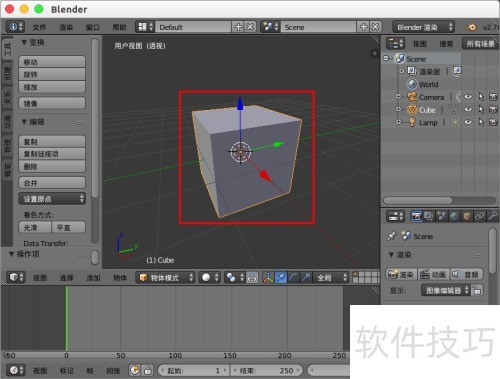Click the 镜像 mirror button
Screen dimensions: 500x379
(52, 103)
